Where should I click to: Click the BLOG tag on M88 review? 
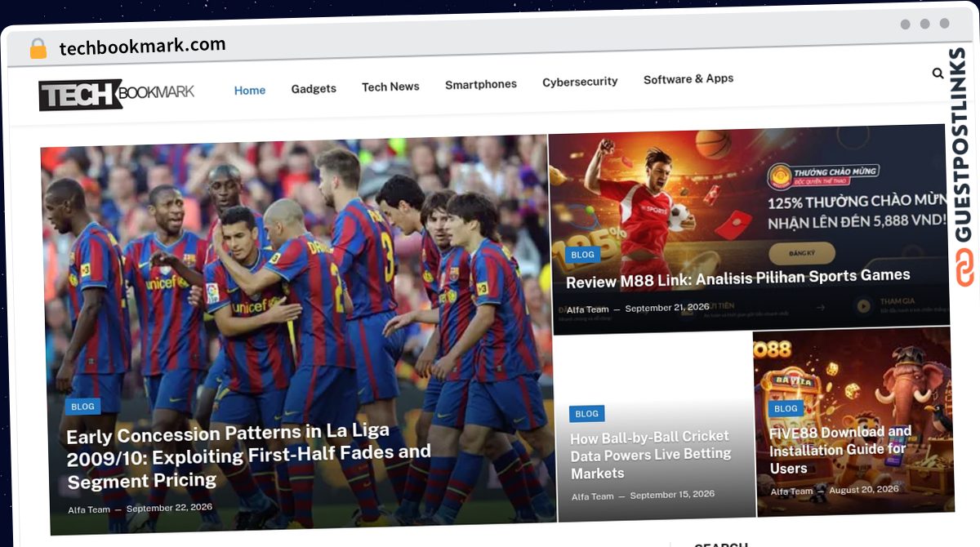[x=582, y=255]
